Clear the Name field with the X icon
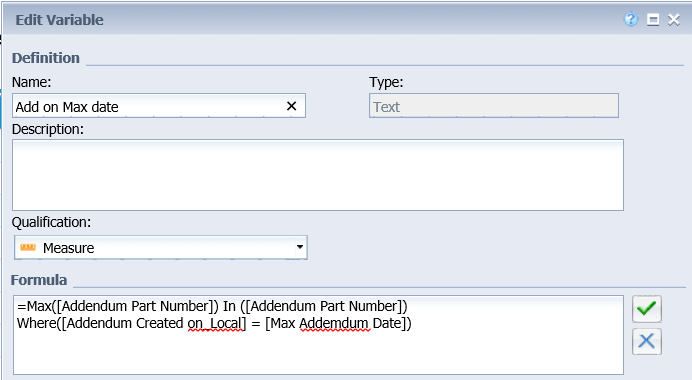The height and width of the screenshot is (380, 692). point(291,106)
